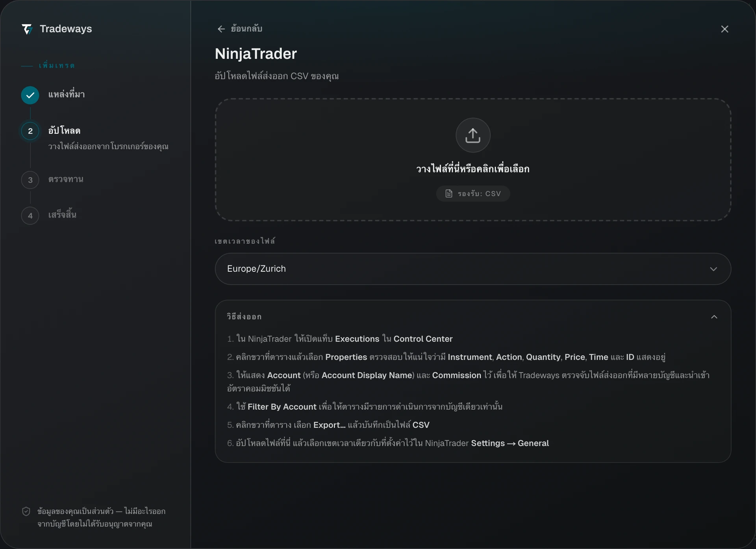Select the อัปโหลด step label
Screen dimensions: 756x549
(64, 130)
